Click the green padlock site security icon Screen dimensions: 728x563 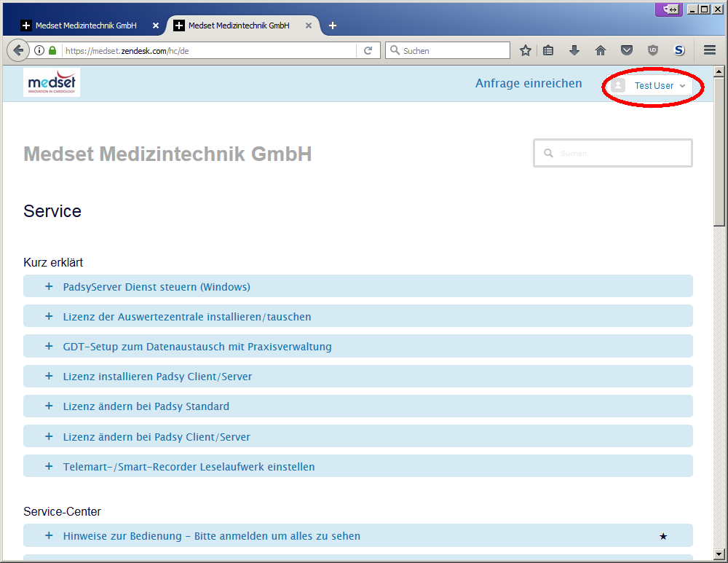[52, 51]
